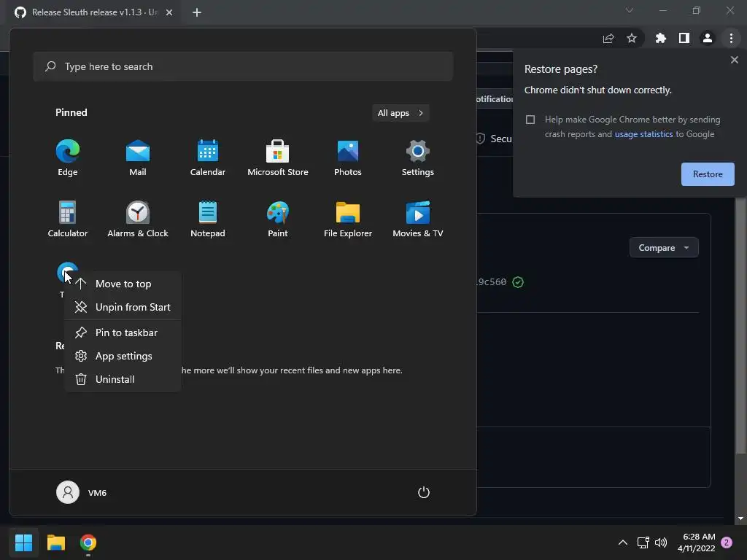Open the Compare dropdown on GitHub

tap(664, 248)
